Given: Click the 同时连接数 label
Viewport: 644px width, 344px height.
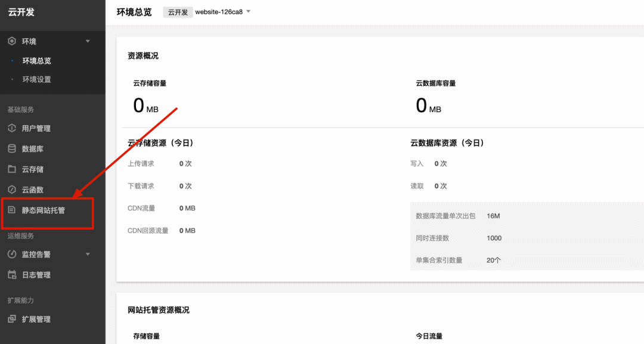Looking at the screenshot, I should 432,238.
